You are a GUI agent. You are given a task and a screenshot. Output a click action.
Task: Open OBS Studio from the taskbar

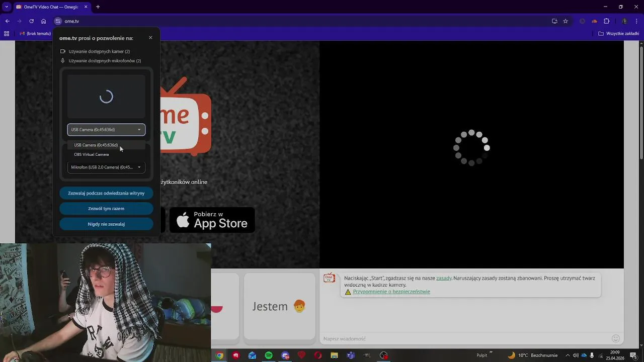[383, 355]
